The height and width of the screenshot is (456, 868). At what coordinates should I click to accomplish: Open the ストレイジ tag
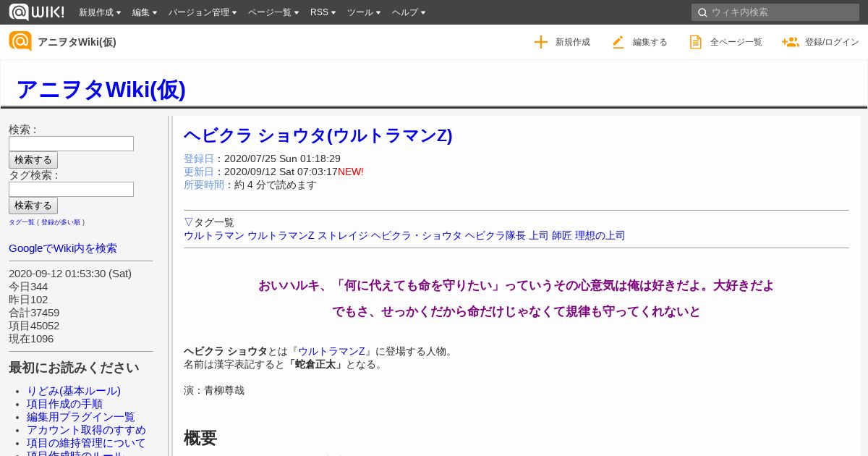[343, 235]
